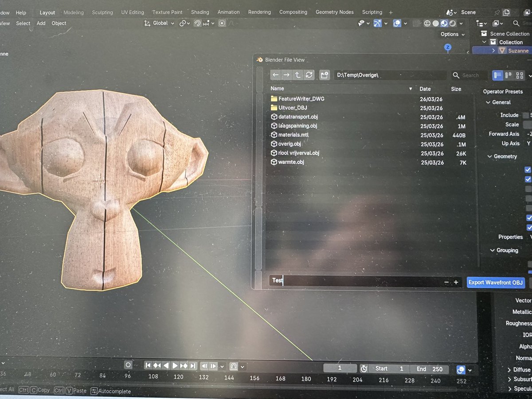Click the D:\Temp\Overige\ path field
Image resolution: width=532 pixels, height=399 pixels.
[x=390, y=75]
